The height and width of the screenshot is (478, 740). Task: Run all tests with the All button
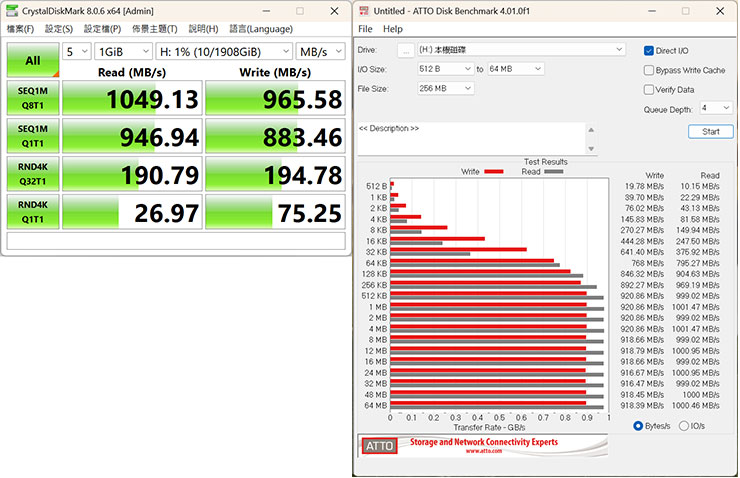pyautogui.click(x=33, y=60)
